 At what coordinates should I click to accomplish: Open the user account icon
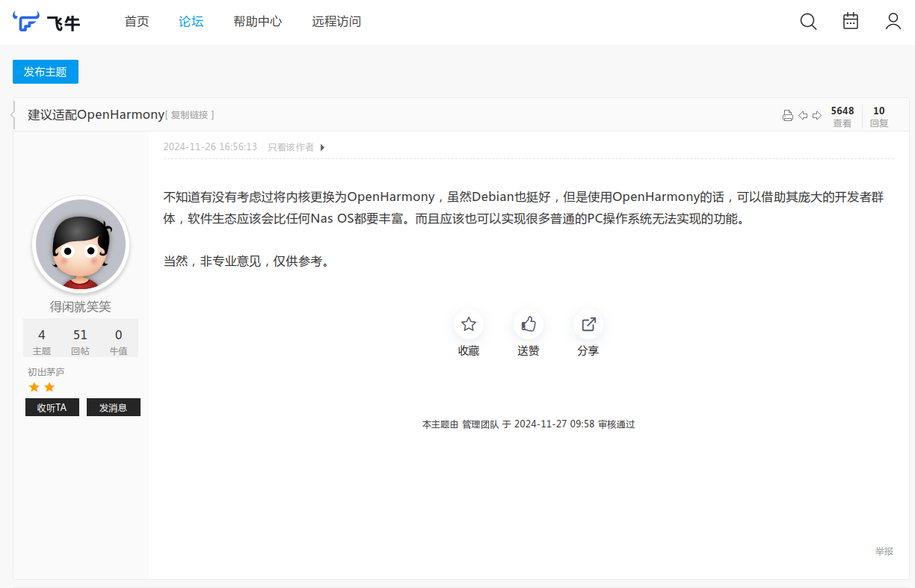coord(893,21)
